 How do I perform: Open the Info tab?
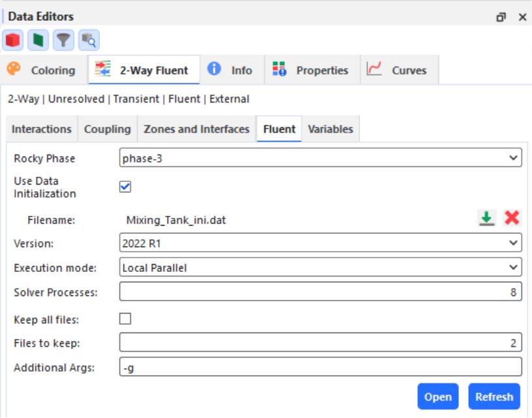(232, 70)
